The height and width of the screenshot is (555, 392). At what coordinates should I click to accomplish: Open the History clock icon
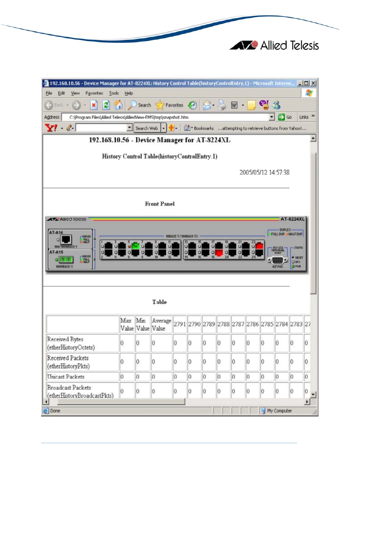coord(192,105)
